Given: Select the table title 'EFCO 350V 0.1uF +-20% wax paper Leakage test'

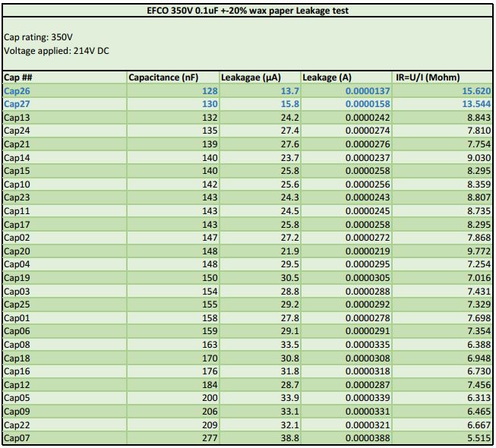Looking at the screenshot, I should pyautogui.click(x=248, y=11).
